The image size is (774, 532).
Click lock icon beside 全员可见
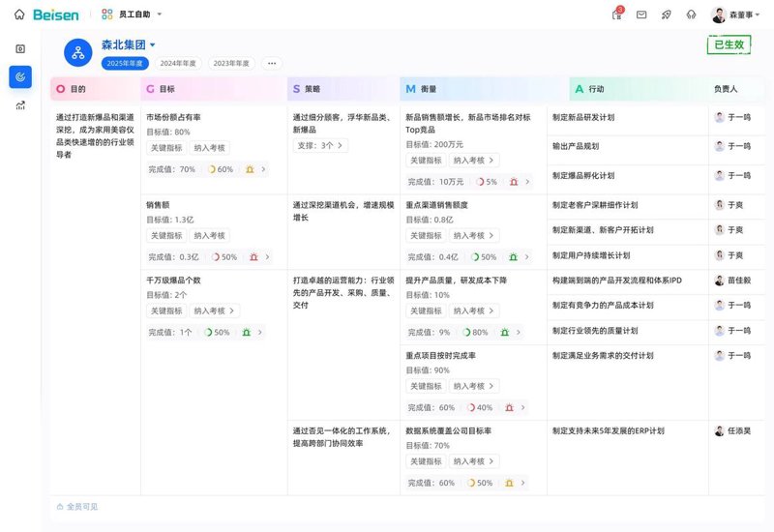[x=60, y=507]
